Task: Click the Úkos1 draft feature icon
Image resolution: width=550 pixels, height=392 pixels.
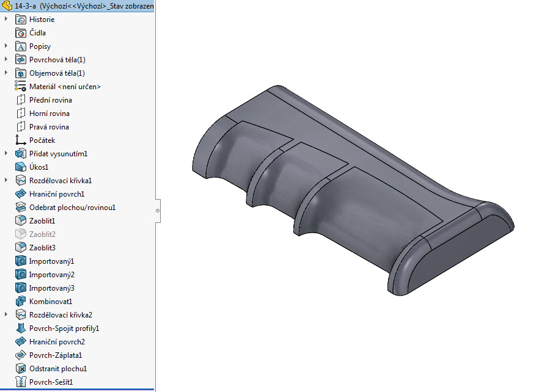Action: click(20, 167)
